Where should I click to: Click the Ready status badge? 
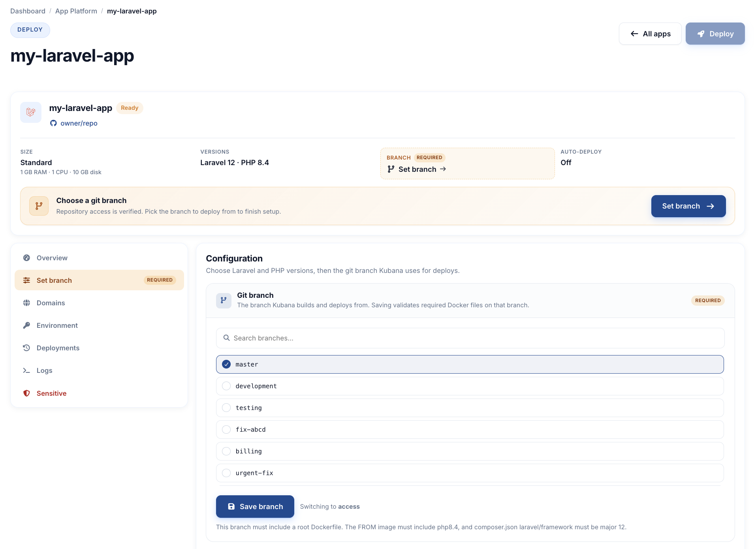pyautogui.click(x=130, y=108)
